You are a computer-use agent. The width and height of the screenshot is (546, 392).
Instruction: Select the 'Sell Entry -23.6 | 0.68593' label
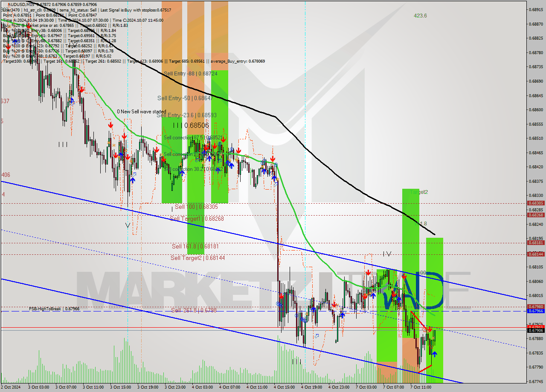[186, 115]
